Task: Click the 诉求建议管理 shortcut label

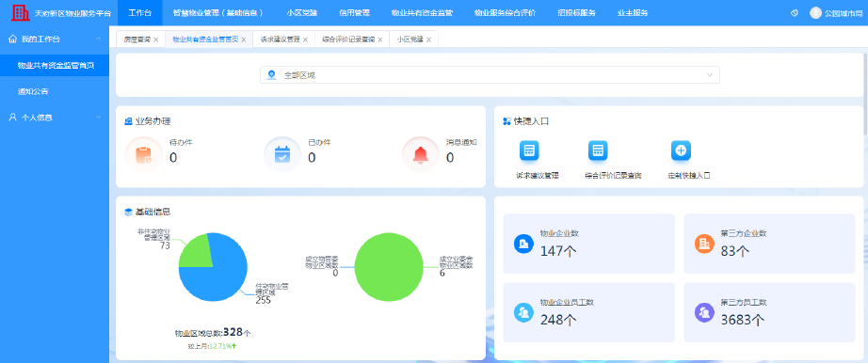Action: pyautogui.click(x=537, y=176)
